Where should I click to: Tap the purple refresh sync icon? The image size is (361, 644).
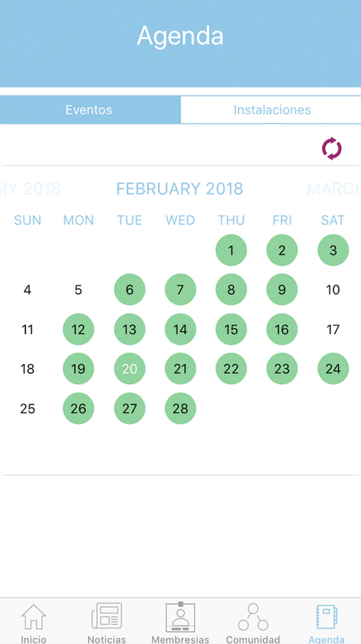click(332, 149)
